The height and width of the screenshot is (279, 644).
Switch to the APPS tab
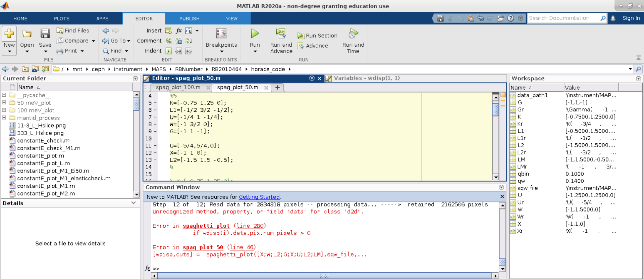pos(102,18)
